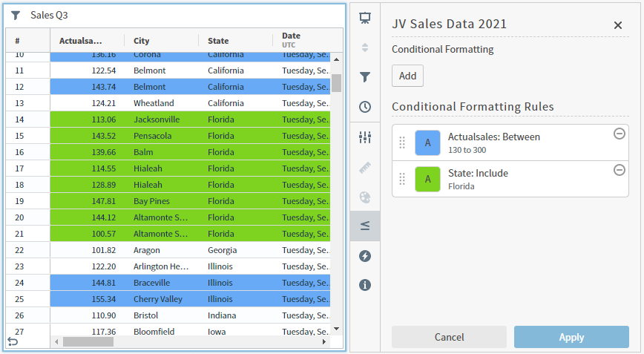Select the Pensacola city cell

coord(162,136)
